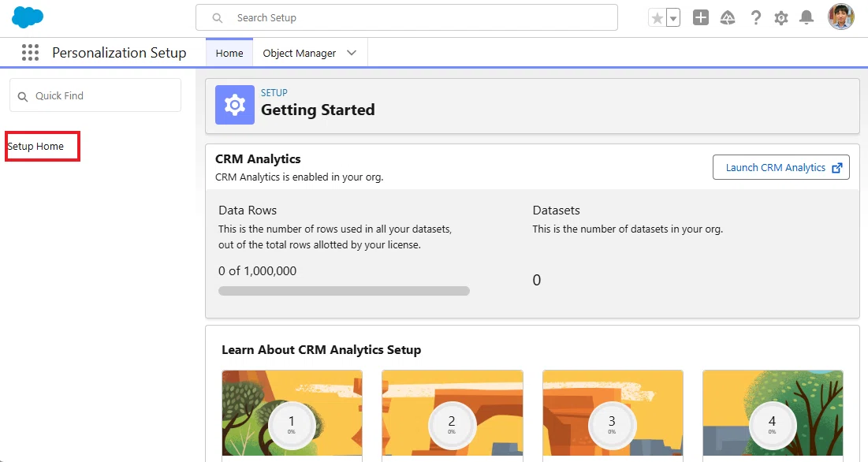Click the SETUP breadcrumb label
This screenshot has height=462, width=868.
[274, 92]
